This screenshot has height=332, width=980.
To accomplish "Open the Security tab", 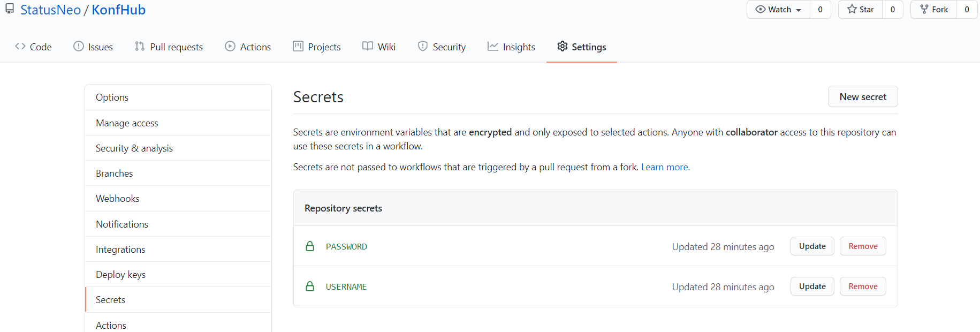I will click(x=442, y=47).
